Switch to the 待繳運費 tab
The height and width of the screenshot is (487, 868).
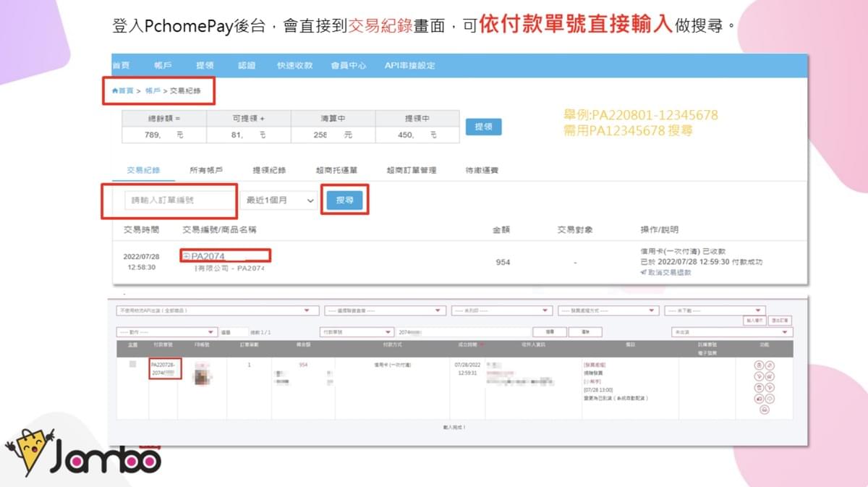[x=482, y=170]
